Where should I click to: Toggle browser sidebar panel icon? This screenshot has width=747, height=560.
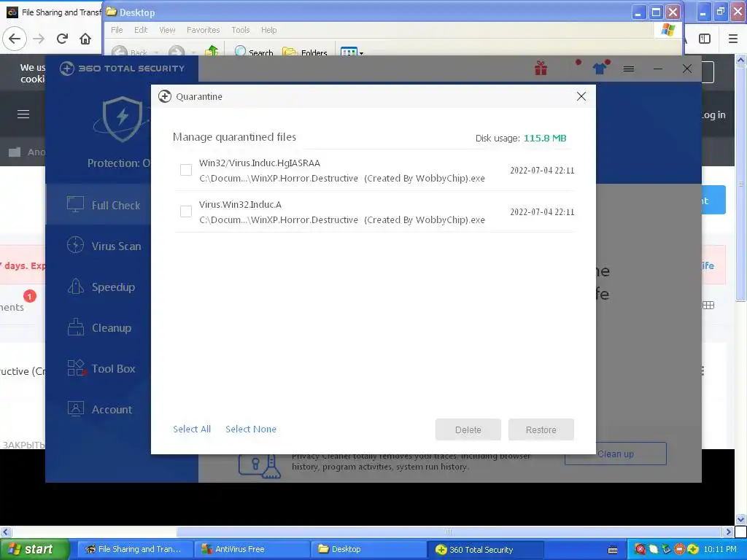tap(705, 39)
